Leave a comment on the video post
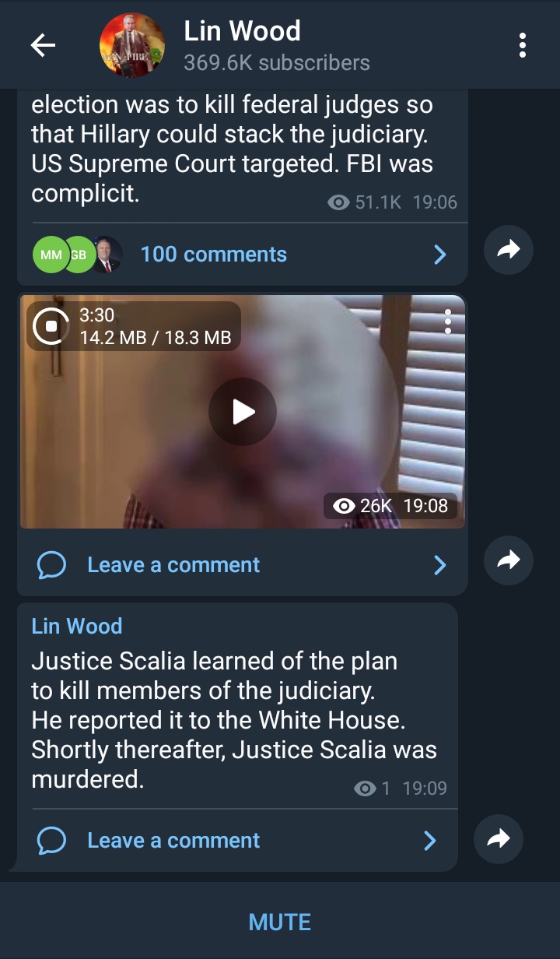Screen dimensions: 560x959 point(173,565)
